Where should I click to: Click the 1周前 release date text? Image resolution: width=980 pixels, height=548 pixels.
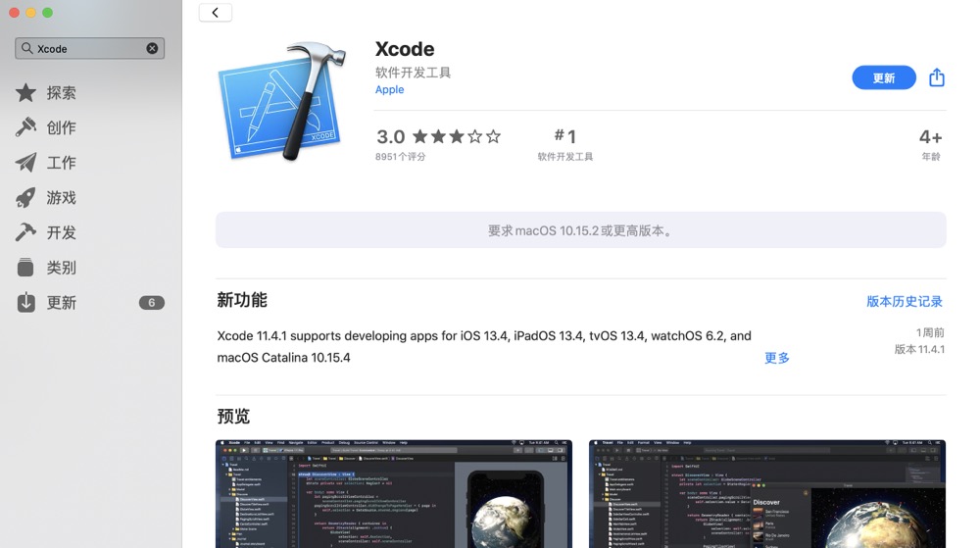930,332
